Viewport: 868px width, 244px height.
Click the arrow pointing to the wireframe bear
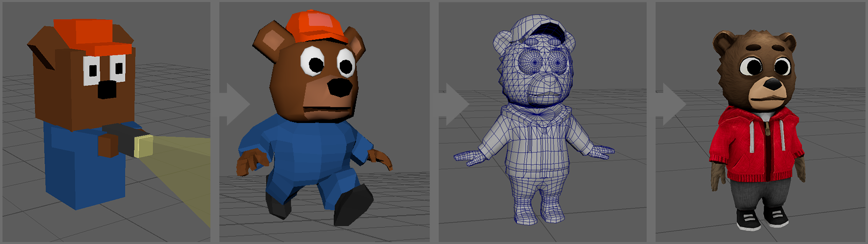[453, 104]
